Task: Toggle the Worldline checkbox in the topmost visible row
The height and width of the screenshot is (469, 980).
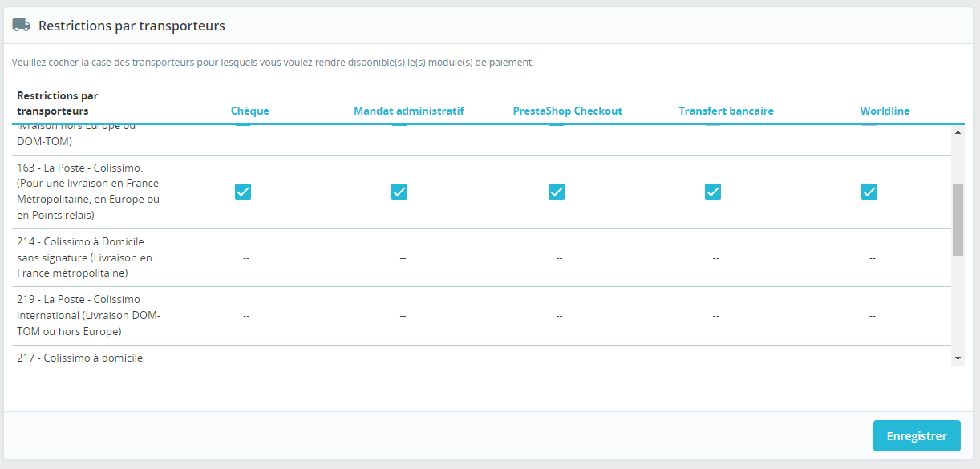Action: [x=869, y=126]
